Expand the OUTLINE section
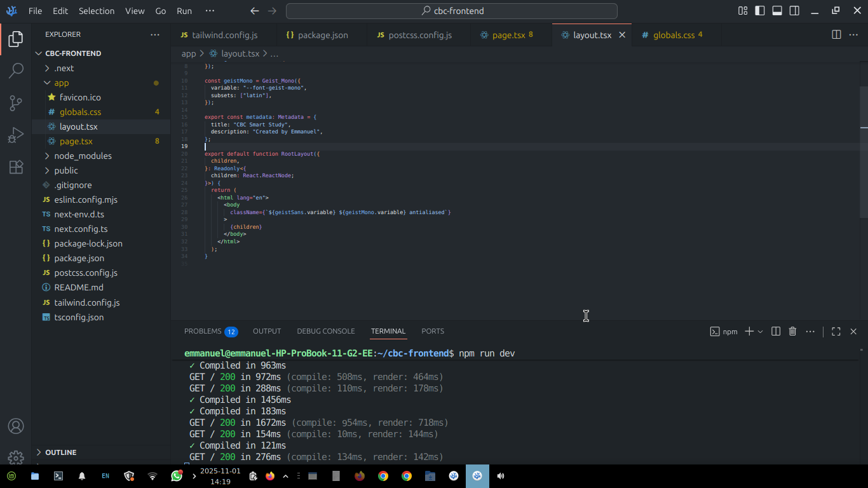The image size is (868, 488). (x=60, y=452)
